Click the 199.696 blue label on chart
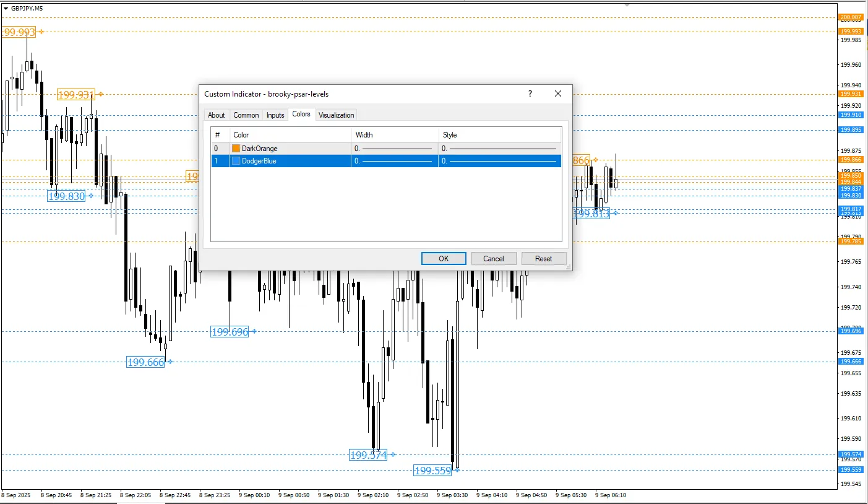This screenshot has width=868, height=504. [230, 332]
